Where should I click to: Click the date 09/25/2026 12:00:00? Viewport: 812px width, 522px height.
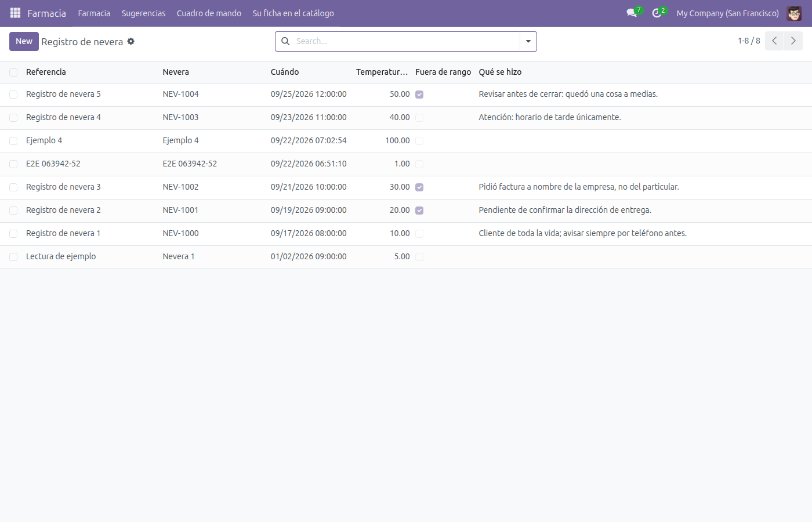309,94
